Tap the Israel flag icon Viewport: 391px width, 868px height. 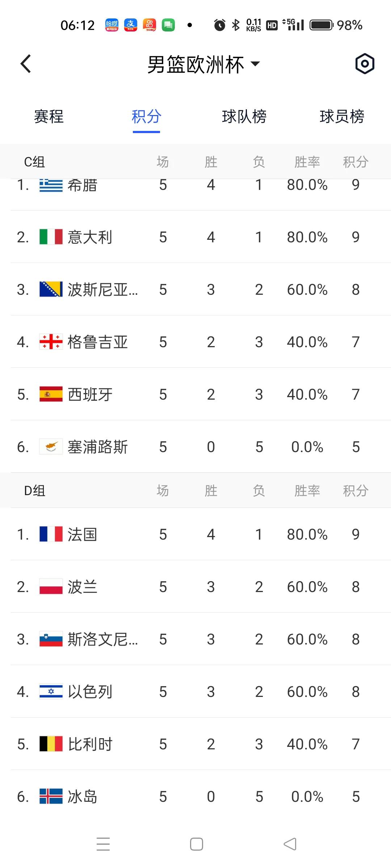tap(51, 692)
